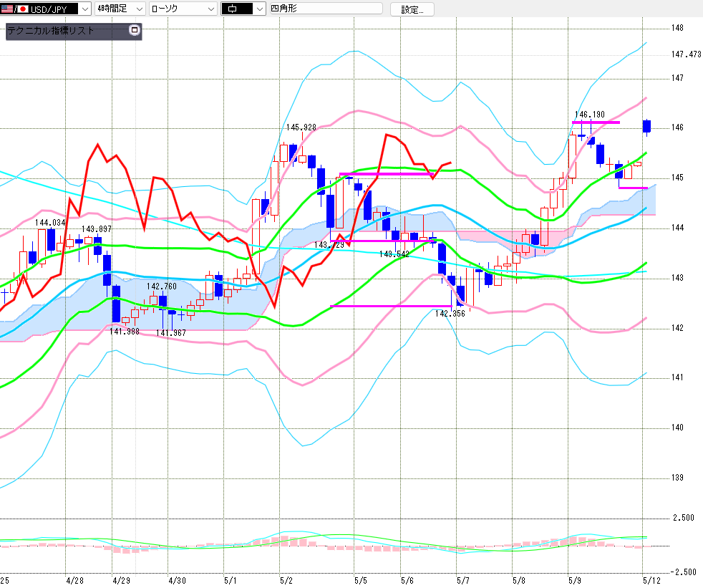Click the 4/30 date axis label

click(177, 580)
